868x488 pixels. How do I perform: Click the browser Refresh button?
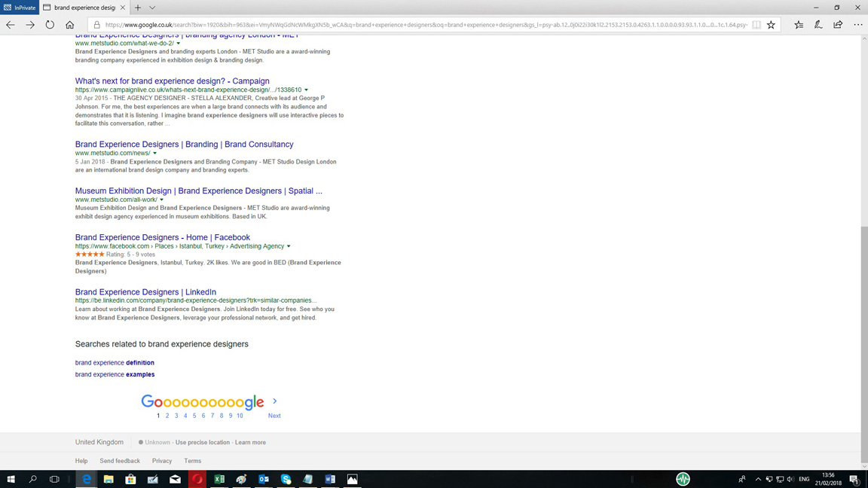pyautogui.click(x=50, y=25)
